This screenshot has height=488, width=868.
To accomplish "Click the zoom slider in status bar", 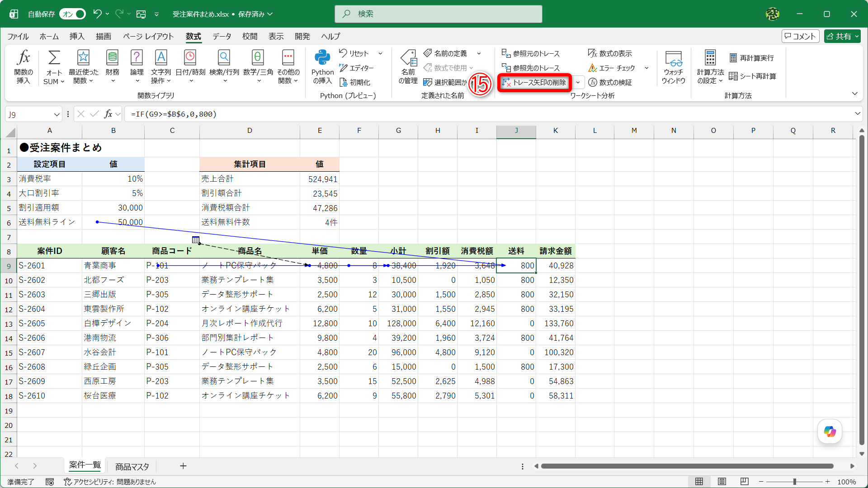I will coord(794,482).
